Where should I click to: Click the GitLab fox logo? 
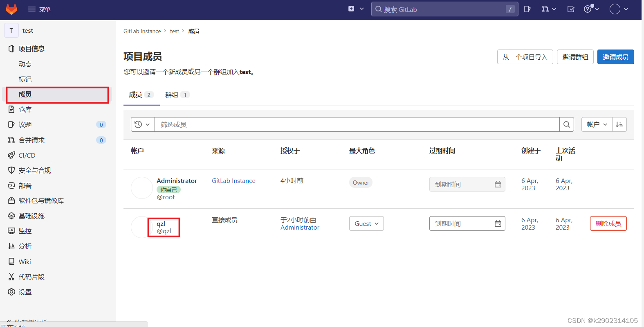(11, 9)
